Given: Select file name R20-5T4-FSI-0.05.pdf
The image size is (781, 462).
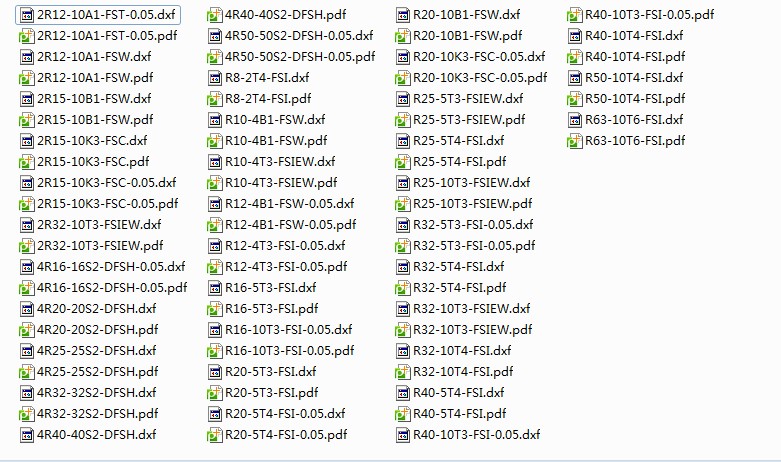Looking at the screenshot, I should pos(286,435).
